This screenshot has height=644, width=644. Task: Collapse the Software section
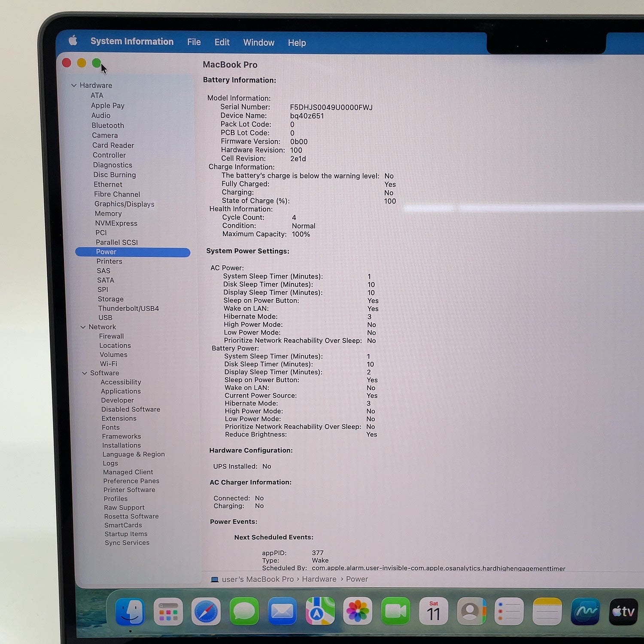[85, 373]
